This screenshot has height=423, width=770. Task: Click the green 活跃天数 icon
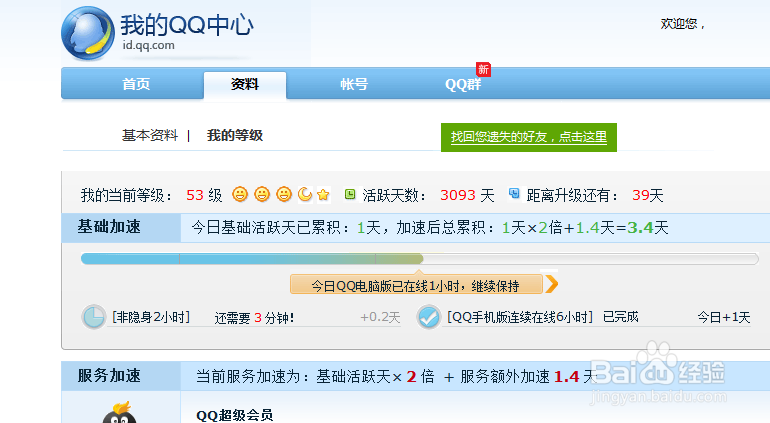tap(350, 195)
